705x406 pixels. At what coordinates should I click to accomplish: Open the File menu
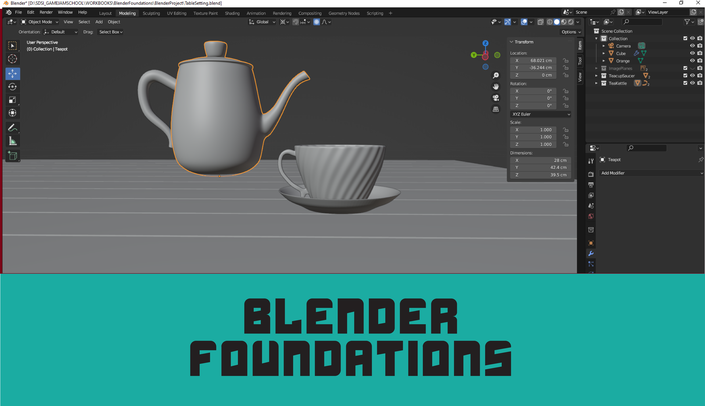click(x=18, y=13)
